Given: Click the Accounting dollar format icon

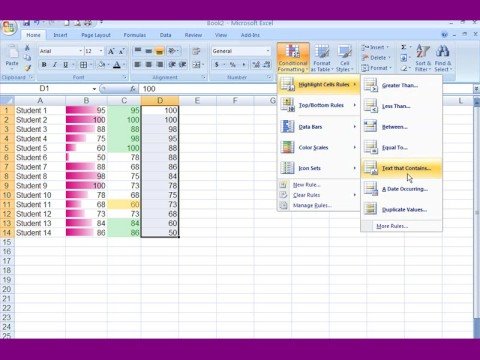Looking at the screenshot, I should click(216, 65).
